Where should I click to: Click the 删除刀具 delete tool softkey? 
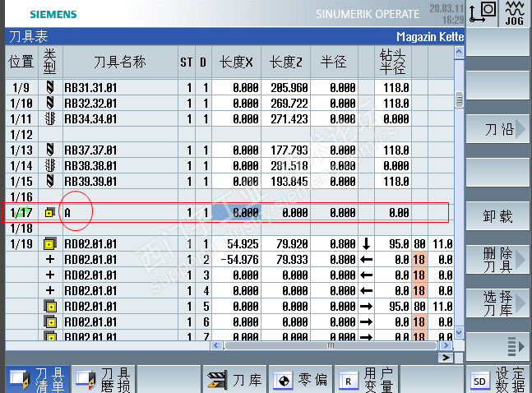tap(497, 260)
